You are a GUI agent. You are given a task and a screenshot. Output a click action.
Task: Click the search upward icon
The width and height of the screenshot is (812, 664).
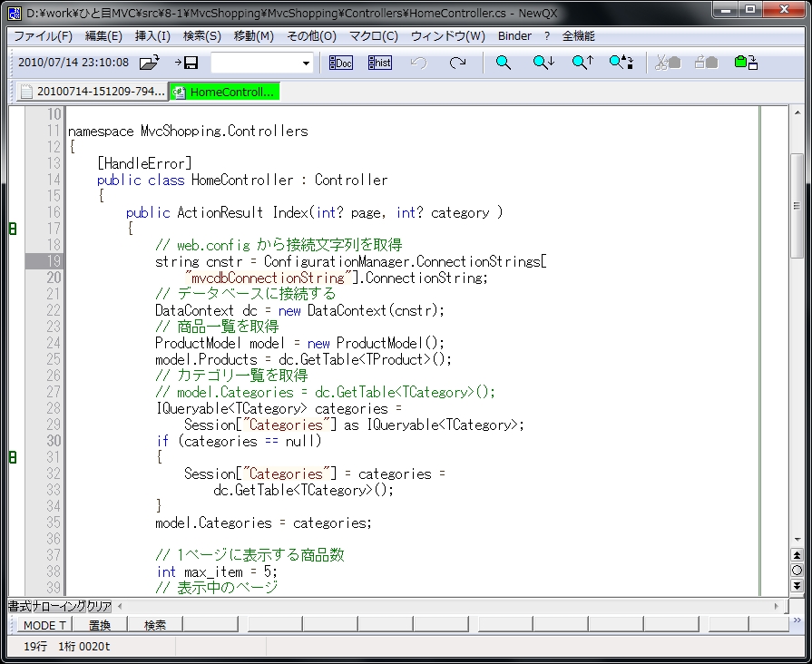(582, 63)
